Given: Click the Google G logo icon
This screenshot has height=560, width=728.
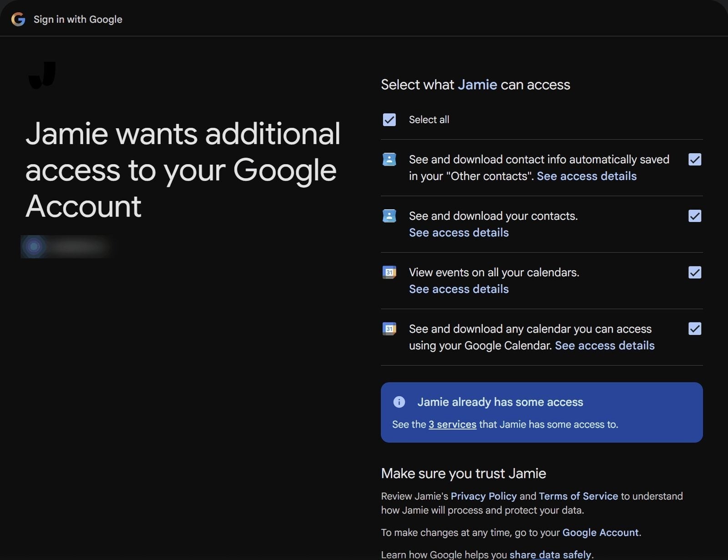Looking at the screenshot, I should (18, 19).
